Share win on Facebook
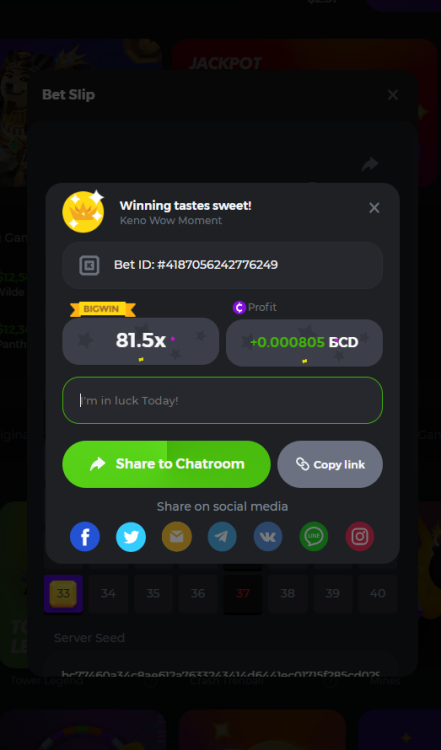 coord(85,537)
